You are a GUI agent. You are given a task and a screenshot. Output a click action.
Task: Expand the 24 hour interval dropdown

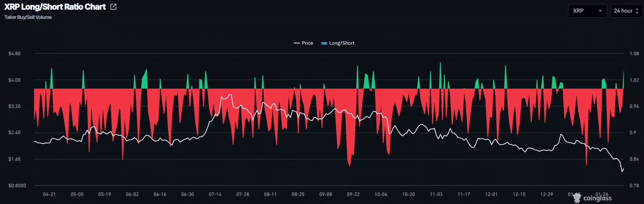tap(626, 11)
